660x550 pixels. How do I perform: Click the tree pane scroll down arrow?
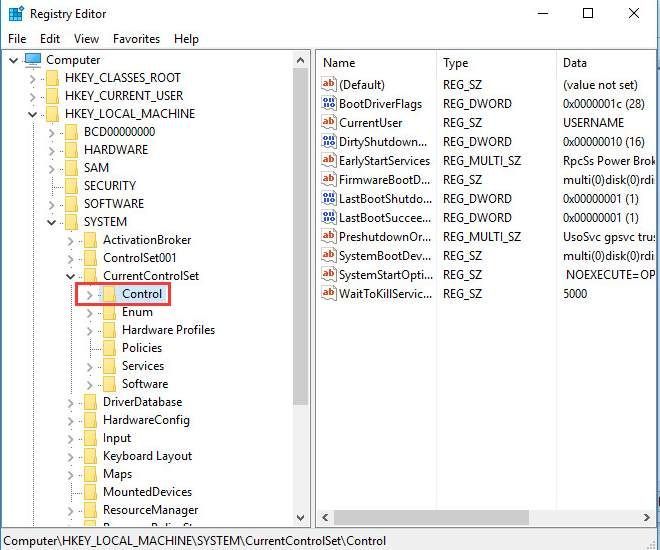tap(300, 518)
